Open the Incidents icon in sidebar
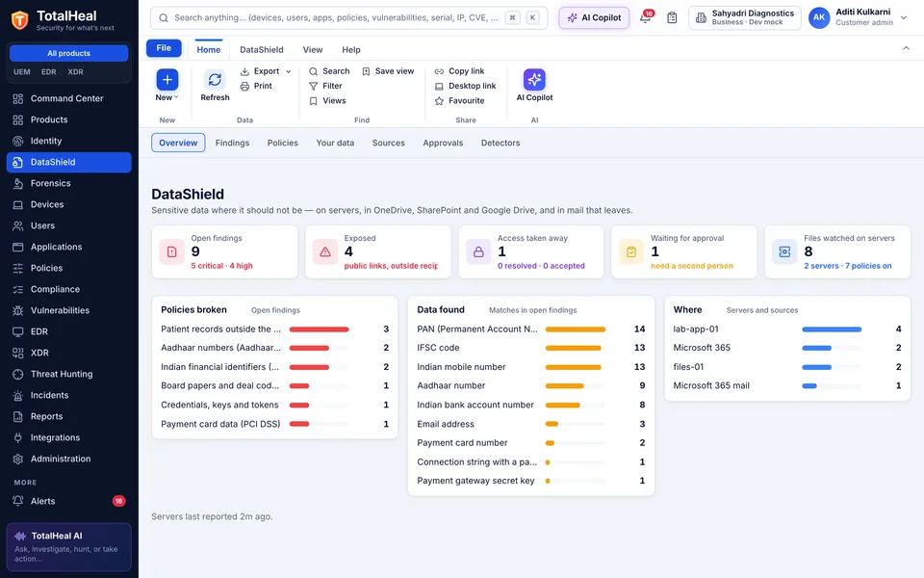 [x=18, y=395]
